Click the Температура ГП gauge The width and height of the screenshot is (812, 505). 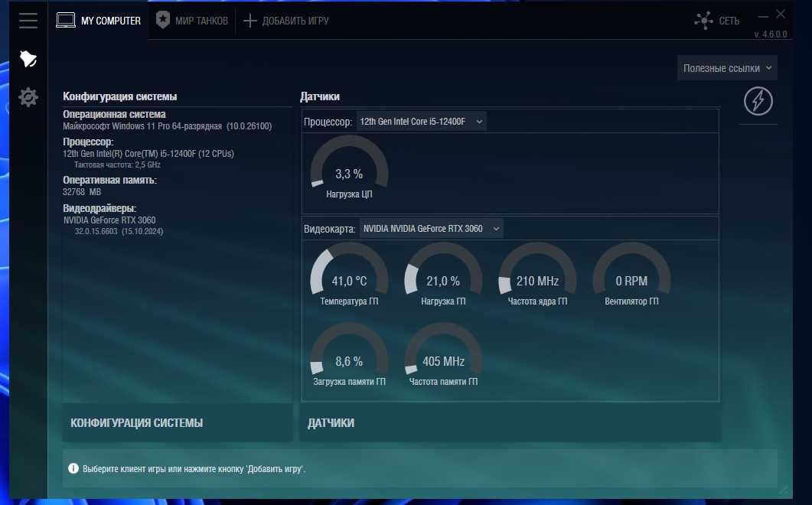click(x=349, y=275)
